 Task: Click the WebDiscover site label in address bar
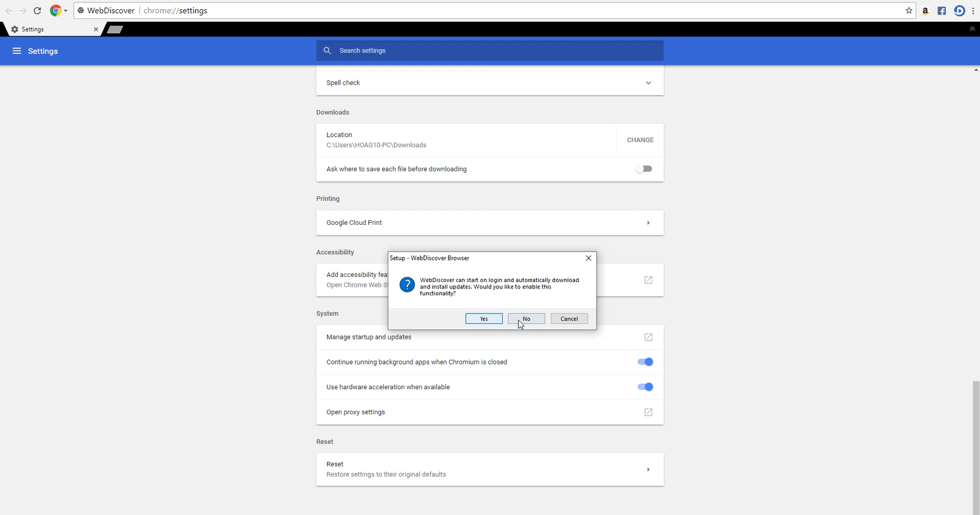coord(111,10)
